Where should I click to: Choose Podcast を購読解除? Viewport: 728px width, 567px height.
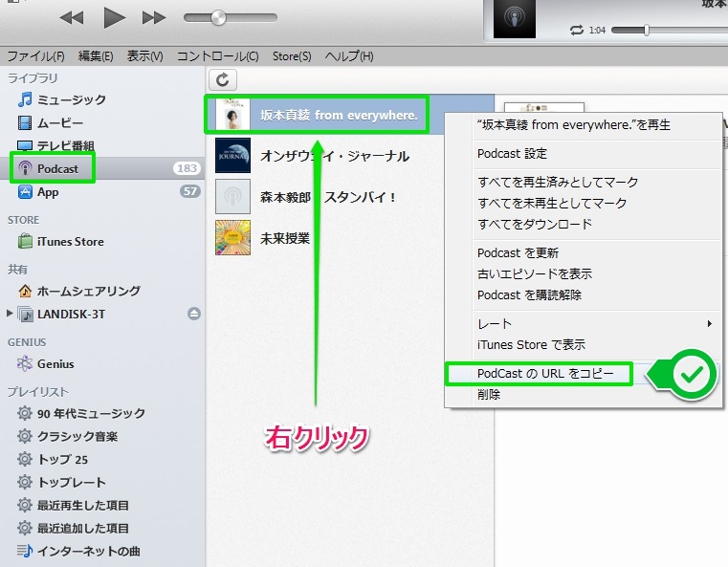[x=529, y=295]
